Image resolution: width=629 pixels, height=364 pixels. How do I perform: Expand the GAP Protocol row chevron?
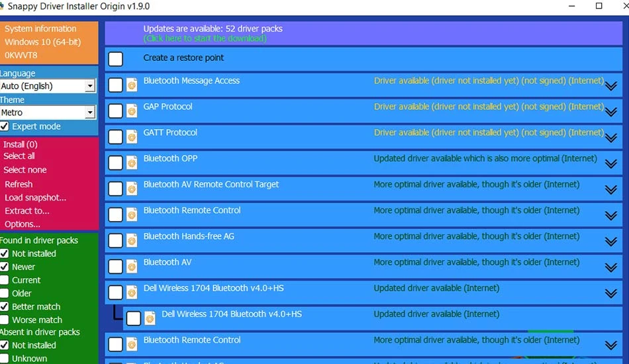click(611, 112)
